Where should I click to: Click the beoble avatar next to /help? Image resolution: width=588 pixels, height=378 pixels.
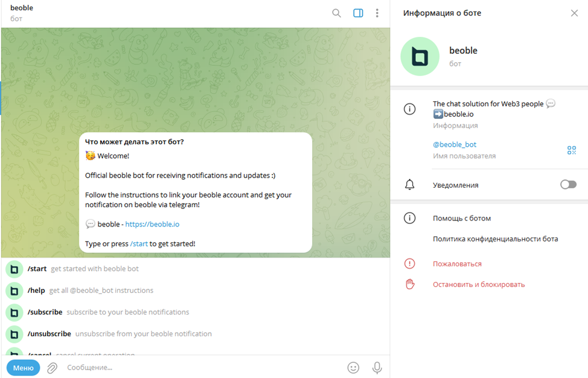tap(14, 291)
